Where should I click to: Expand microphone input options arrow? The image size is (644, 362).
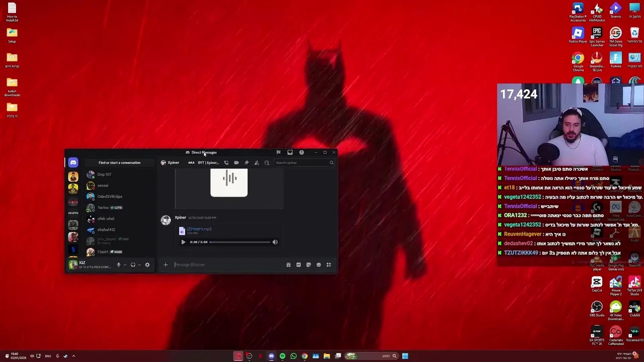pos(125,265)
